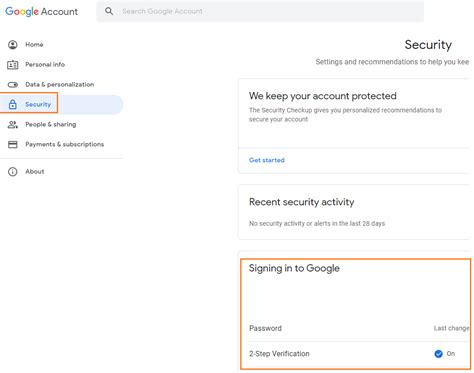
Task: Click the Get started link
Action: click(x=267, y=160)
